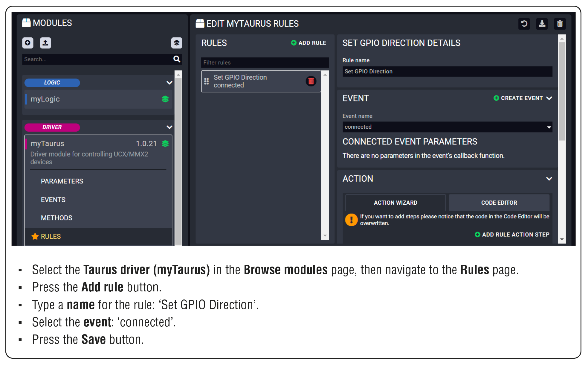Select the Action Wizard tab
Screen dimensions: 588x365
coord(395,203)
